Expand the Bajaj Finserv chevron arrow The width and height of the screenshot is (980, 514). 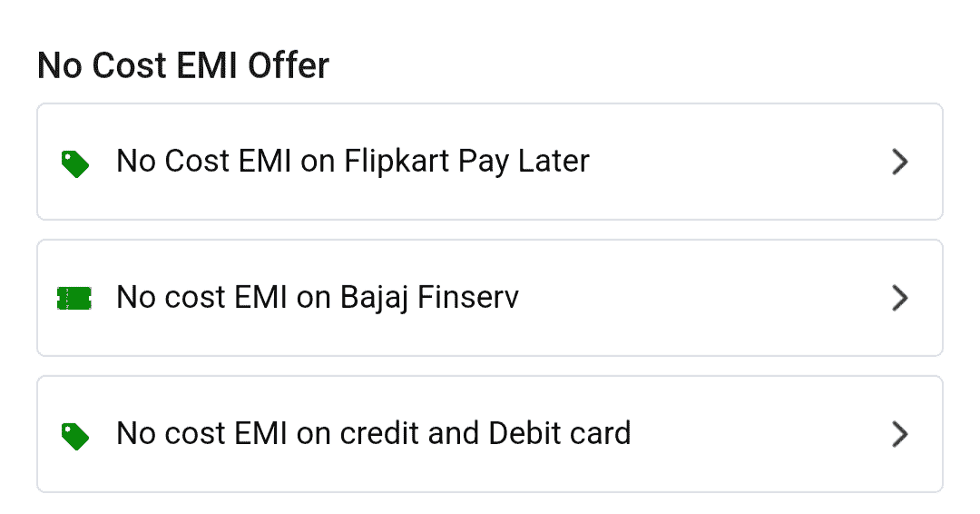tap(899, 298)
